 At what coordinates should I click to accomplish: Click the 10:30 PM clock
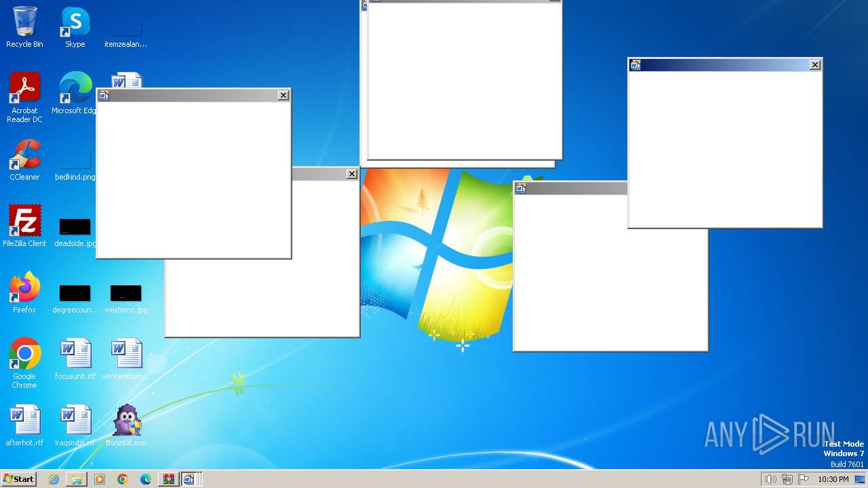pos(833,479)
